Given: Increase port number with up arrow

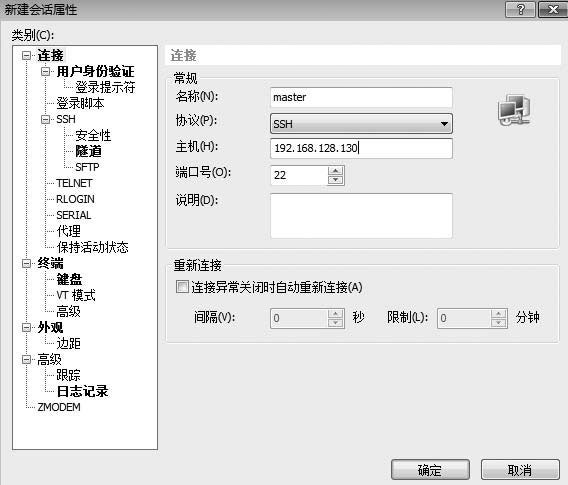Looking at the screenshot, I should click(x=335, y=171).
